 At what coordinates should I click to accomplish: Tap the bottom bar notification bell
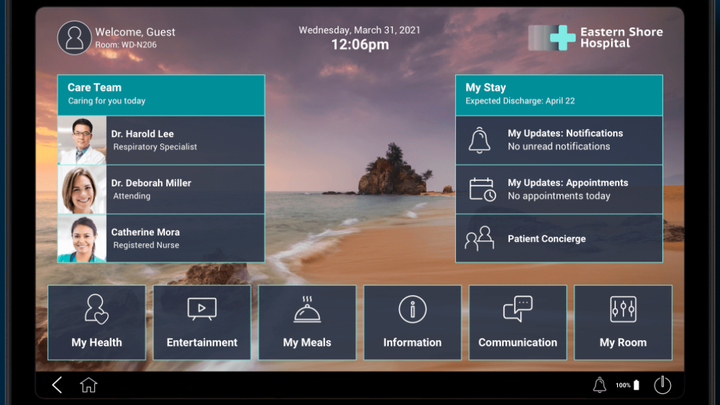click(599, 385)
